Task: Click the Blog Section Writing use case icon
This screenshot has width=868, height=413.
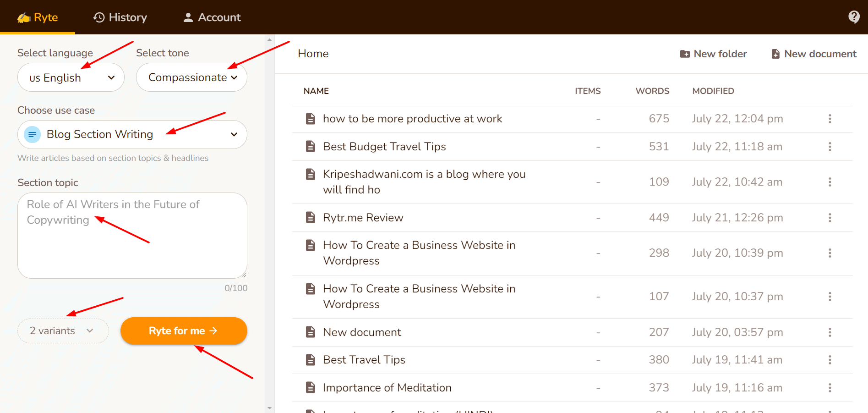Action: pos(32,134)
